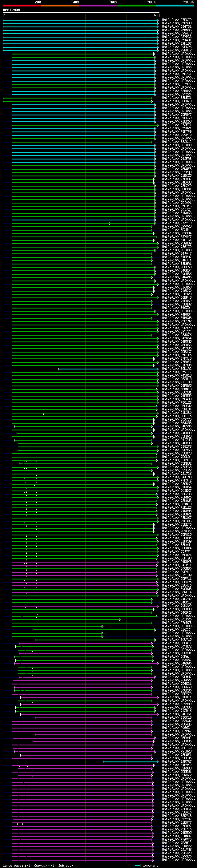Viewport: 197px width, 868px height.
Task: Click the cyan alignment bar of B9P7R7
Action: [131, 762]
